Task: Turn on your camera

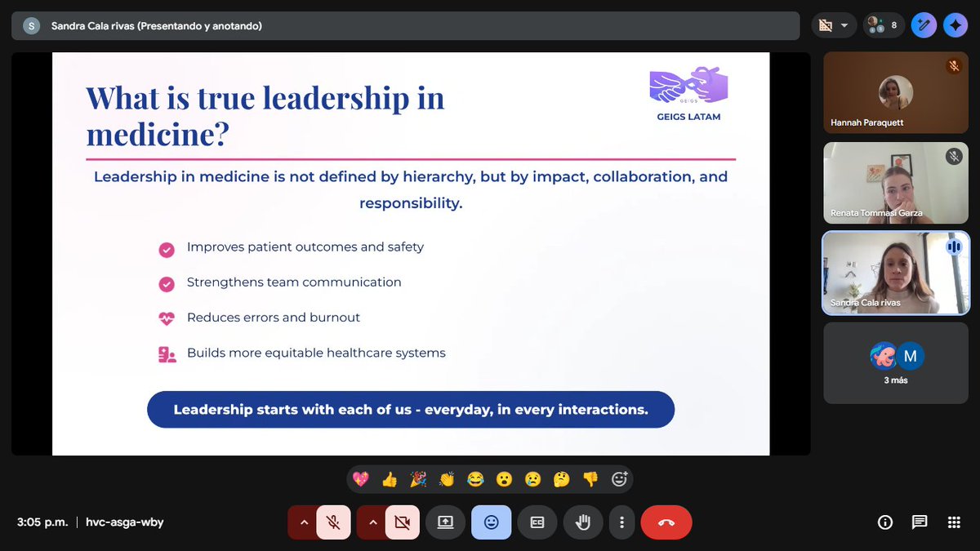Action: (x=403, y=522)
